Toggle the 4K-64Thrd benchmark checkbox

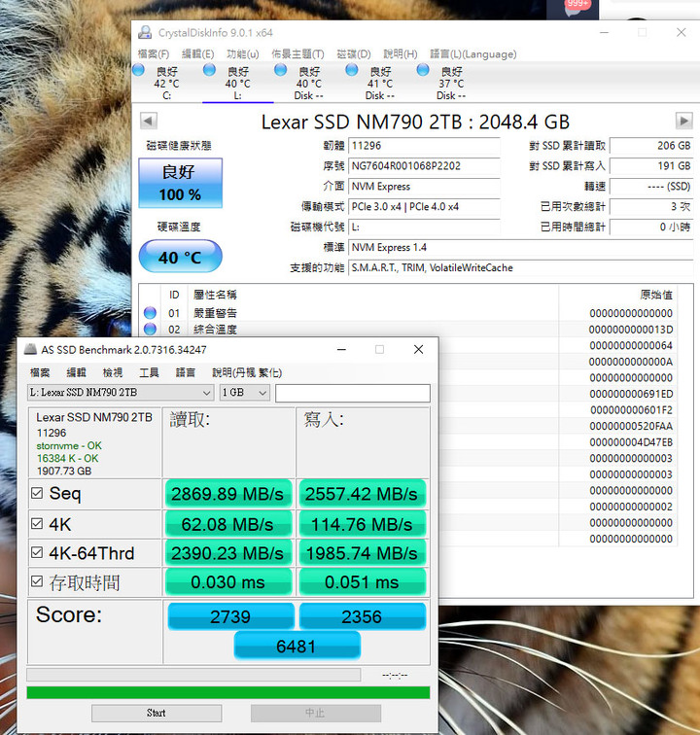click(37, 552)
